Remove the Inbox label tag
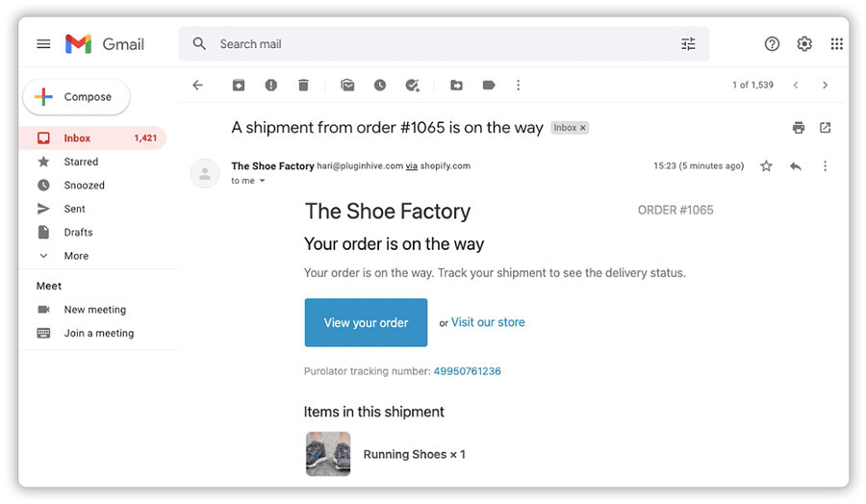 [583, 128]
